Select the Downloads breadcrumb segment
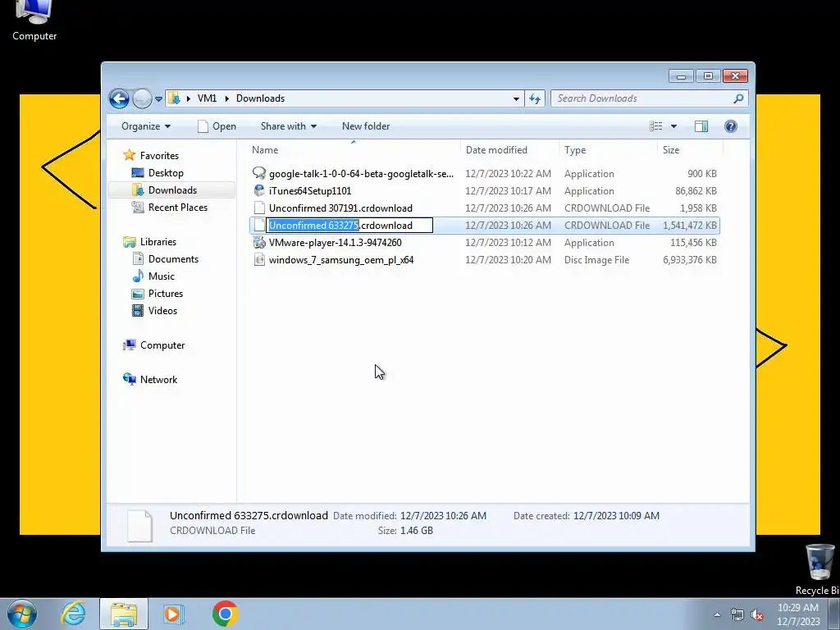This screenshot has height=630, width=840. 260,98
